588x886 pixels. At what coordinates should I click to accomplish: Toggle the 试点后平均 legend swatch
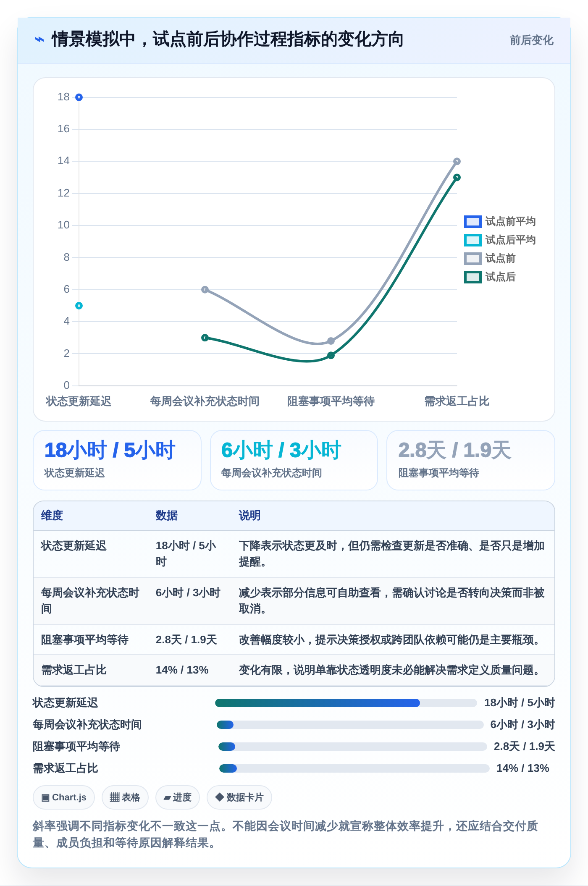coord(472,240)
